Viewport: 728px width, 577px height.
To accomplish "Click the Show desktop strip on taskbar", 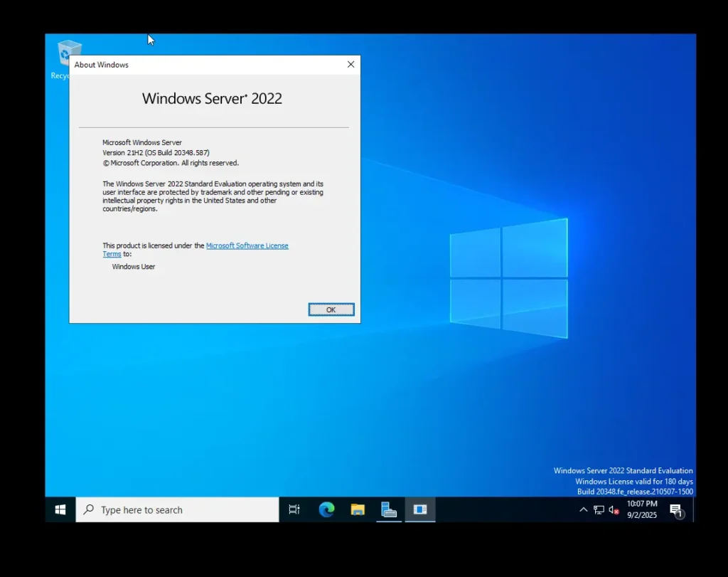I will pos(694,509).
